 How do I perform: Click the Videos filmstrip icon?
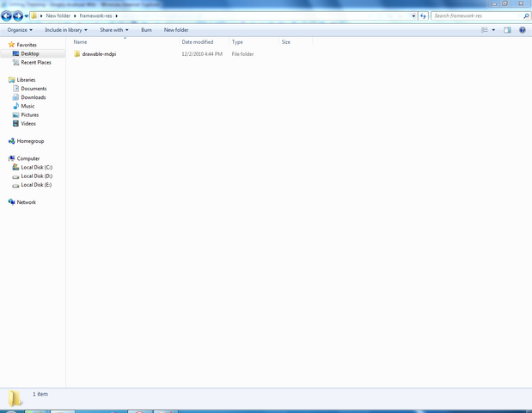pyautogui.click(x=15, y=124)
